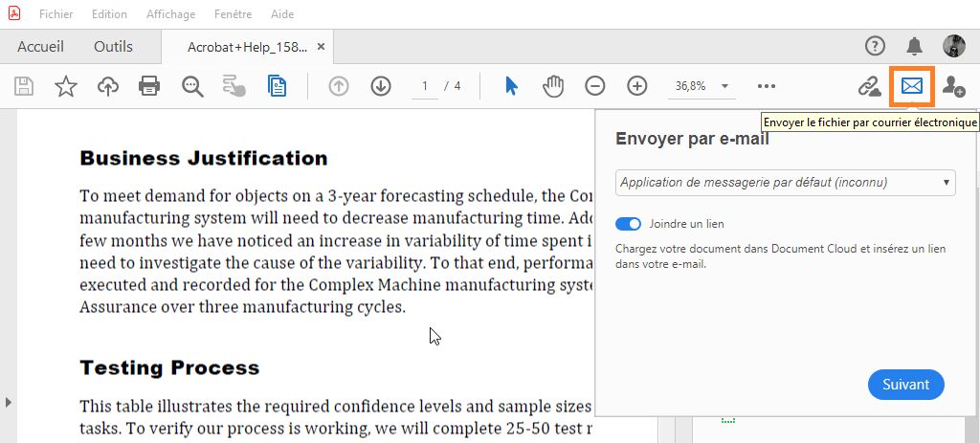
Task: Click the Suivant button
Action: point(905,385)
